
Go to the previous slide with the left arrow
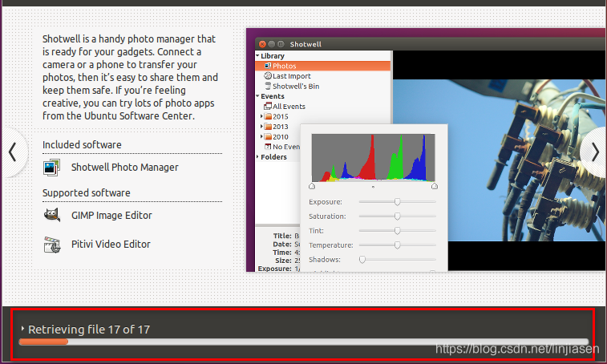12,152
